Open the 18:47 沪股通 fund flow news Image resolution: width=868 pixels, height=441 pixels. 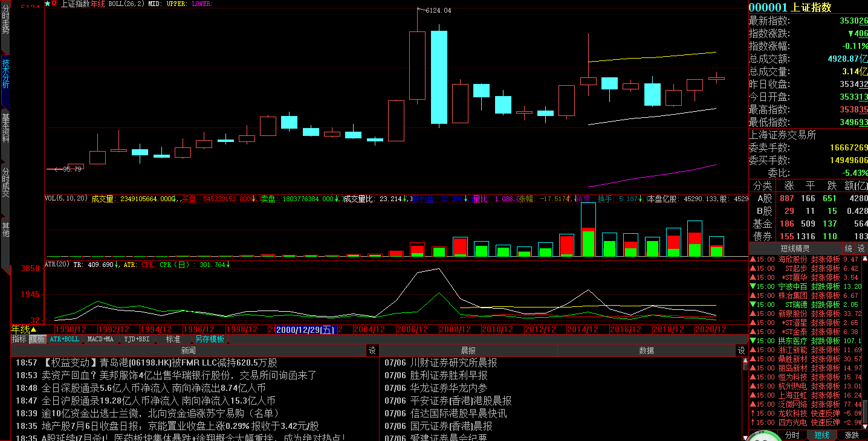tap(145, 401)
